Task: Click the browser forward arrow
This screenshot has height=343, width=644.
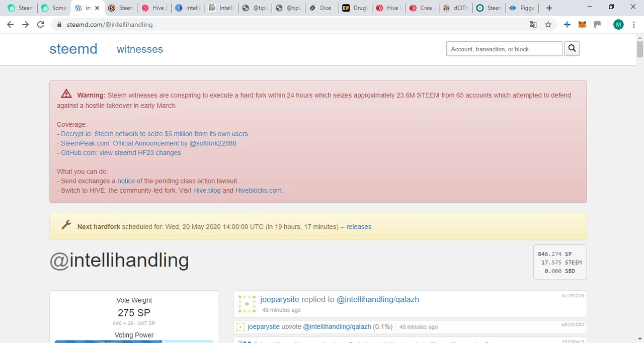Action: click(26, 24)
